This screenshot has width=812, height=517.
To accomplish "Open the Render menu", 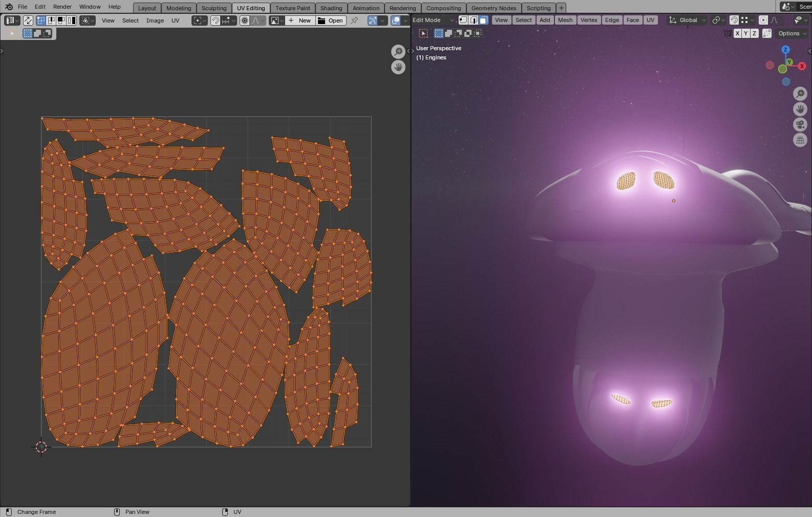I will click(62, 7).
